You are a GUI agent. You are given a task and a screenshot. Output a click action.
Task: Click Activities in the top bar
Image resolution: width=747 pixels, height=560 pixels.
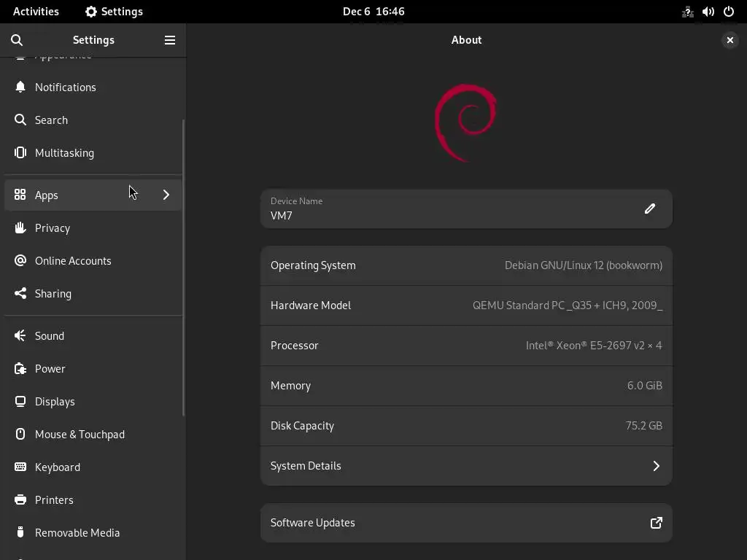click(36, 12)
